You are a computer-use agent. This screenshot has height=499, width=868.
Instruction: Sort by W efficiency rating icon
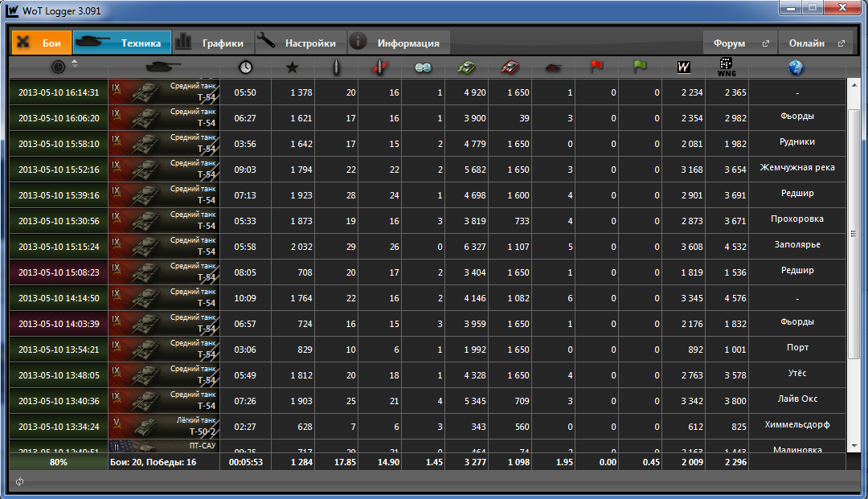click(684, 67)
